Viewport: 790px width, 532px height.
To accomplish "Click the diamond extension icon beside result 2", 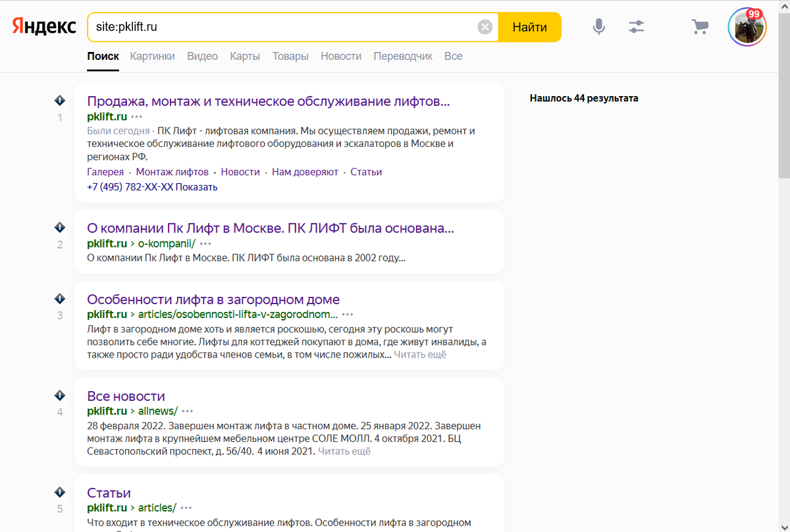I will click(x=59, y=227).
